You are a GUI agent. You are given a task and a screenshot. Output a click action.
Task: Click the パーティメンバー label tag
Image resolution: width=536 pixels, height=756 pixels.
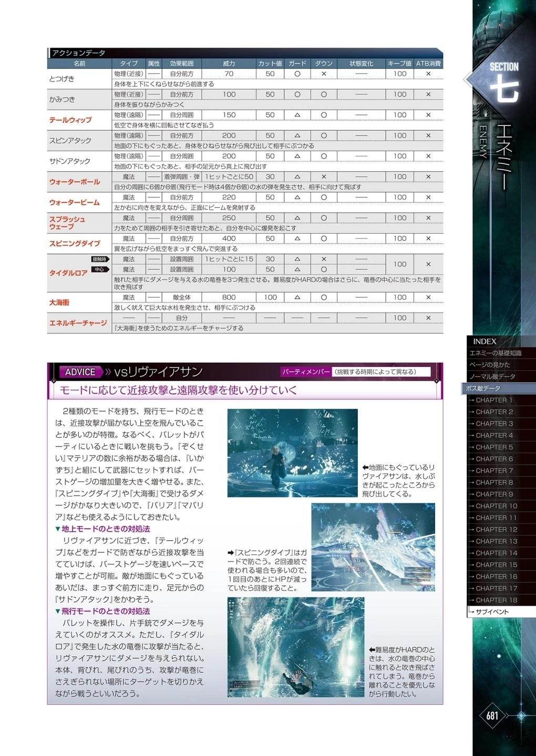pos(306,372)
